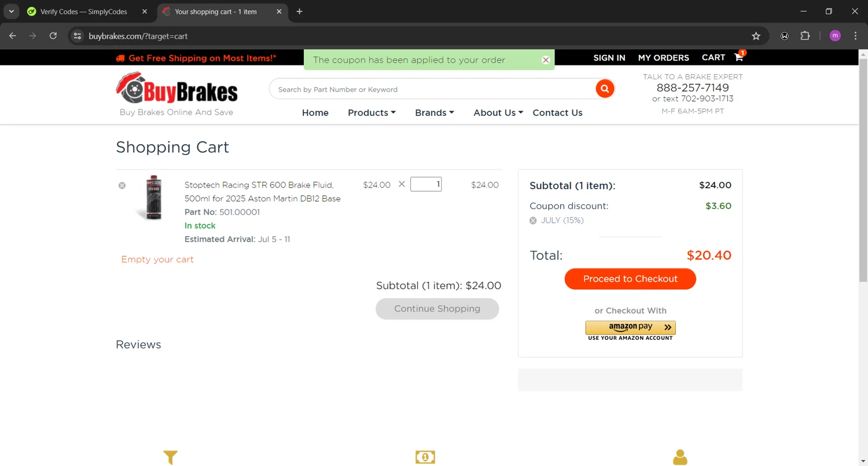
Task: Open the cart icon with badge
Action: click(740, 57)
